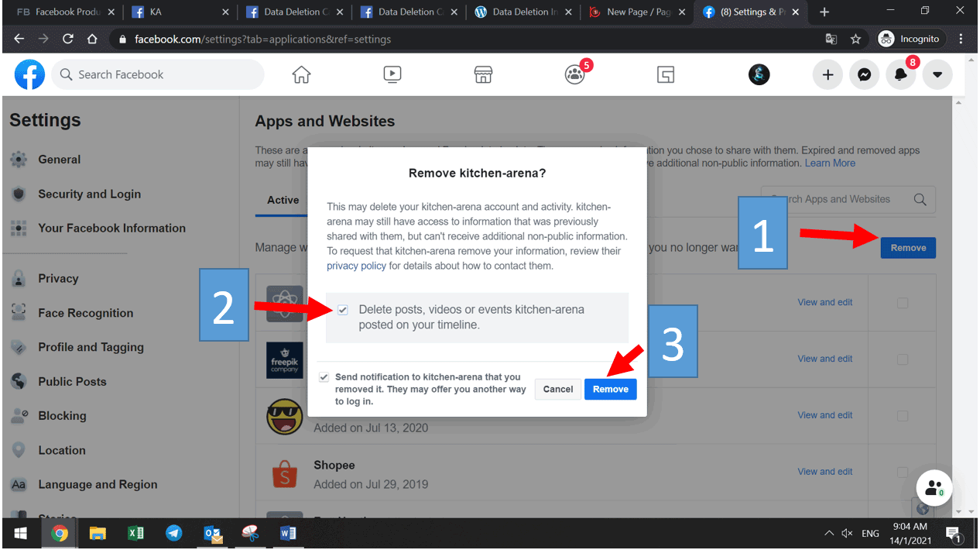
Task: Click the blue Remove button above the app list
Action: [x=908, y=248]
